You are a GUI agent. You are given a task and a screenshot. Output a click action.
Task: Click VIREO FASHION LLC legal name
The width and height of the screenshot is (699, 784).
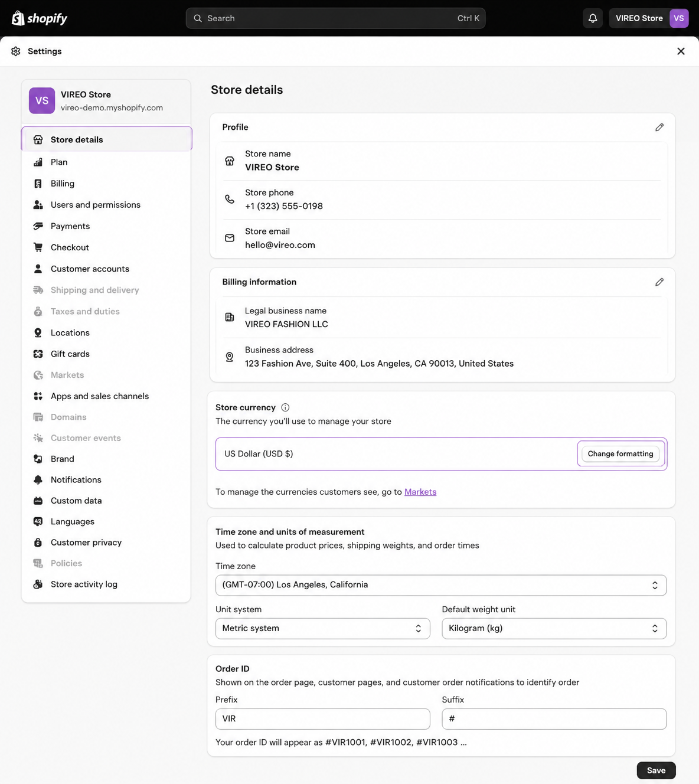point(286,324)
